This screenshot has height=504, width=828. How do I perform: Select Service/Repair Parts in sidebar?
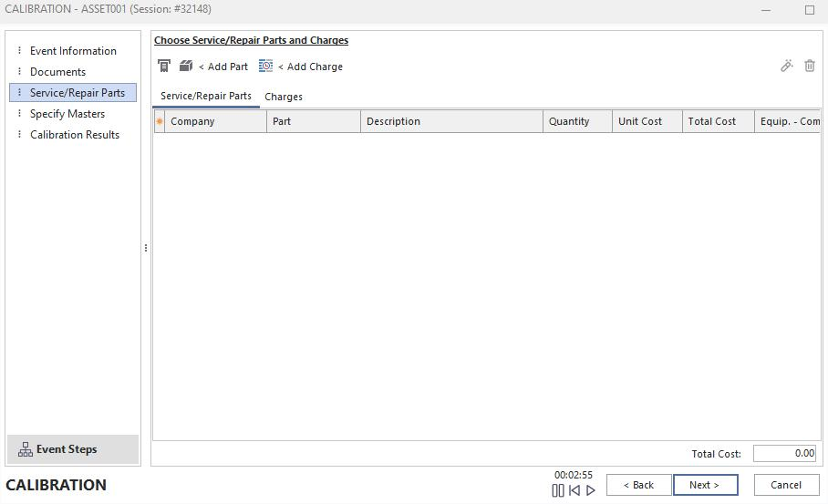(x=73, y=93)
